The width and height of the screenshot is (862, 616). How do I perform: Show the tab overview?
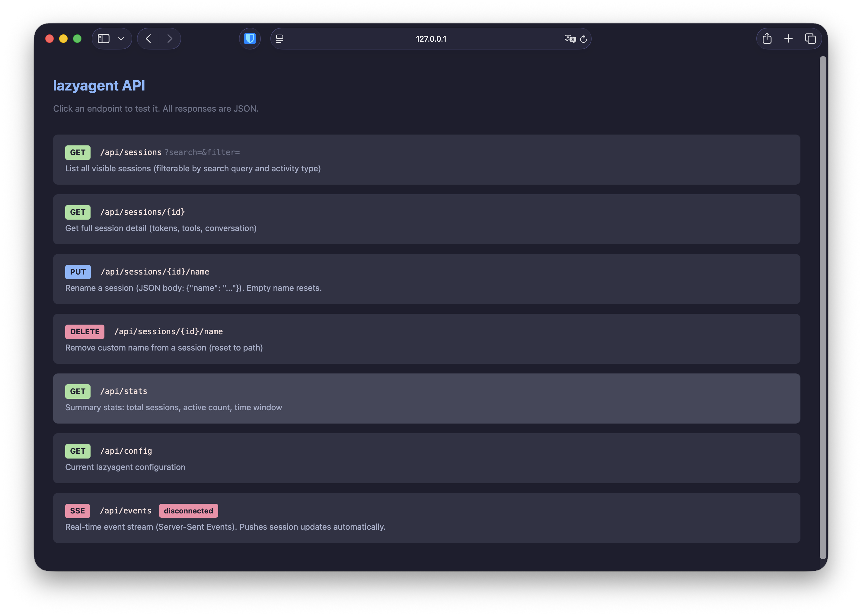(x=810, y=38)
